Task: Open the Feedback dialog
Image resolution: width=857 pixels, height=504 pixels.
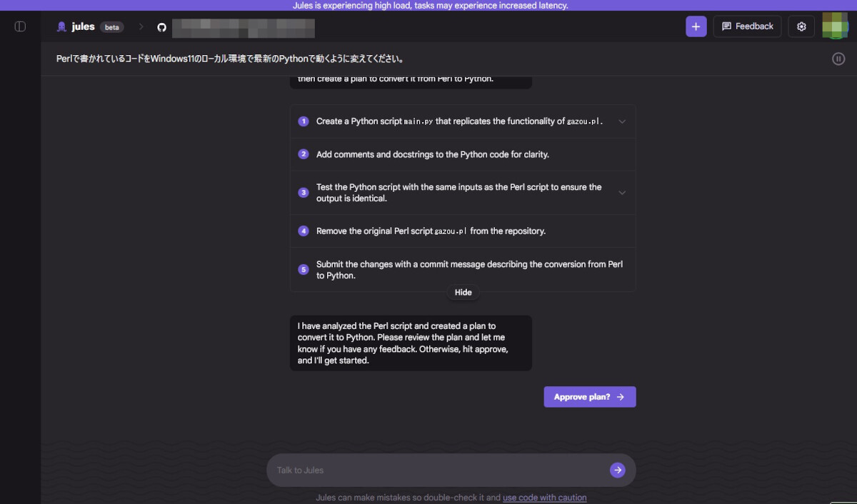Action: [747, 26]
